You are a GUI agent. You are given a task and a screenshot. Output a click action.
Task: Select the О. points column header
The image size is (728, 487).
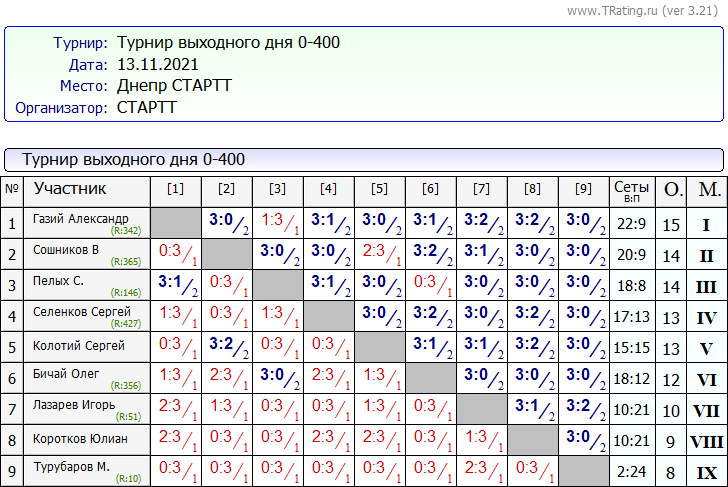(673, 190)
